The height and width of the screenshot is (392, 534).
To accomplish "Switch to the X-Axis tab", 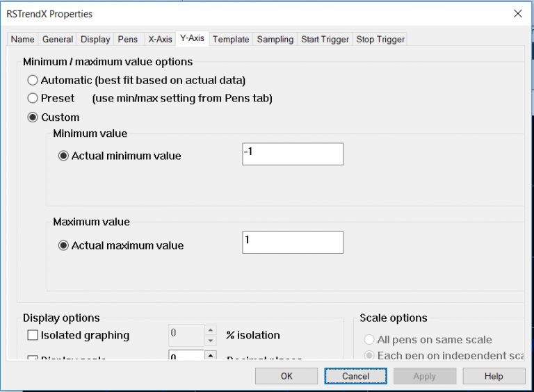I will point(160,40).
